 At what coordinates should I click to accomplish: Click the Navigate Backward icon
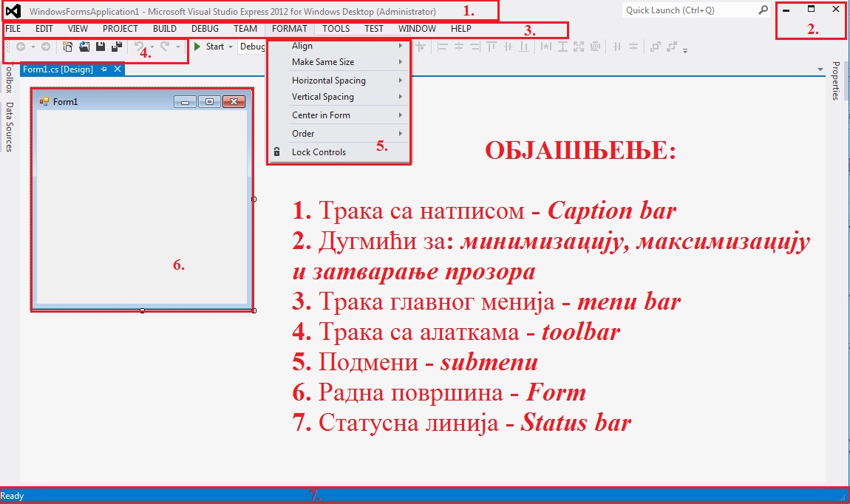(21, 47)
